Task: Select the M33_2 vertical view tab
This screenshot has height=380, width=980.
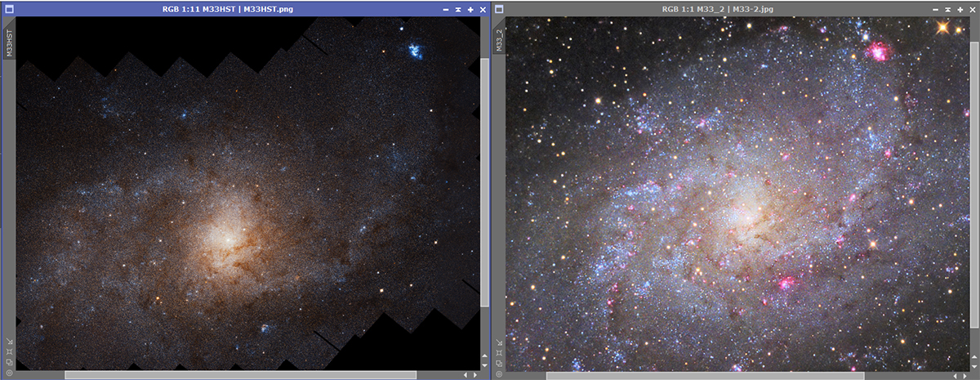Action: click(499, 38)
